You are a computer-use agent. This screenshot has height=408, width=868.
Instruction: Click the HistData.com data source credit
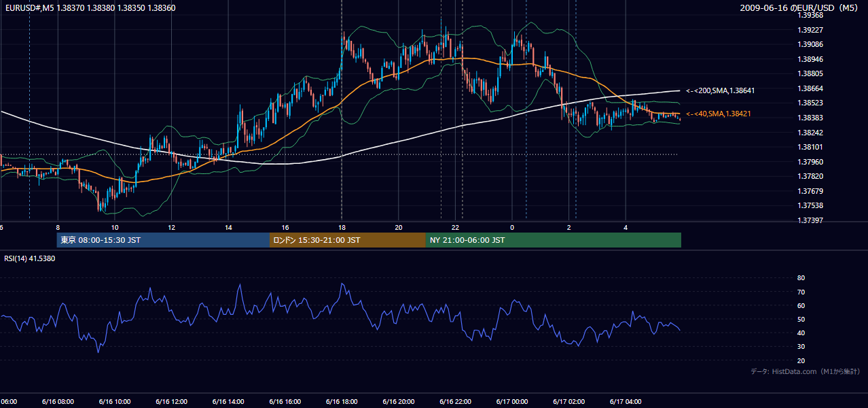pyautogui.click(x=805, y=371)
